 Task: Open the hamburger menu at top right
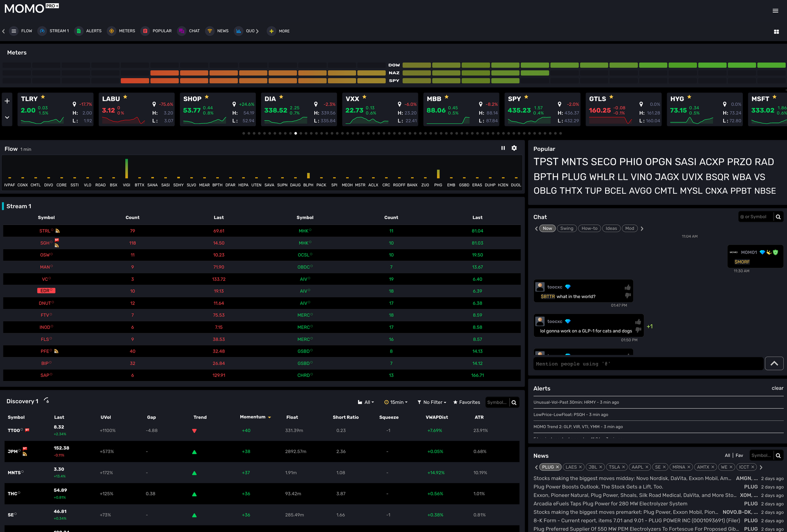(x=775, y=11)
